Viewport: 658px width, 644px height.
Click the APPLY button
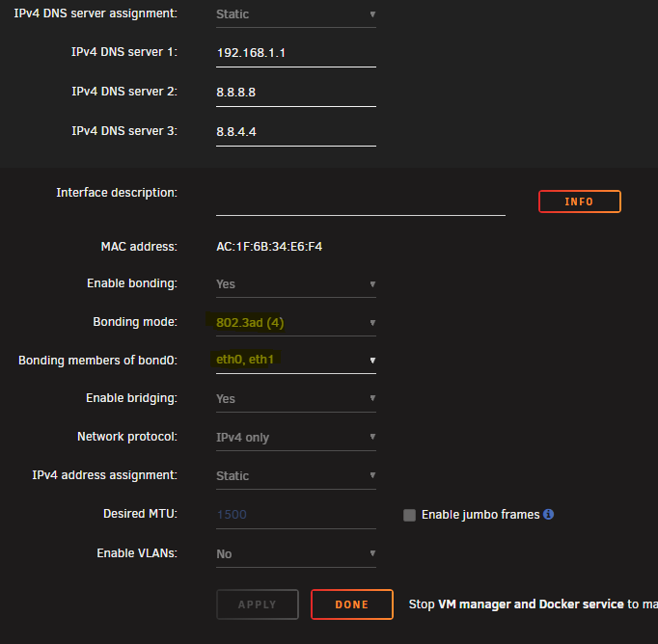[x=258, y=604]
